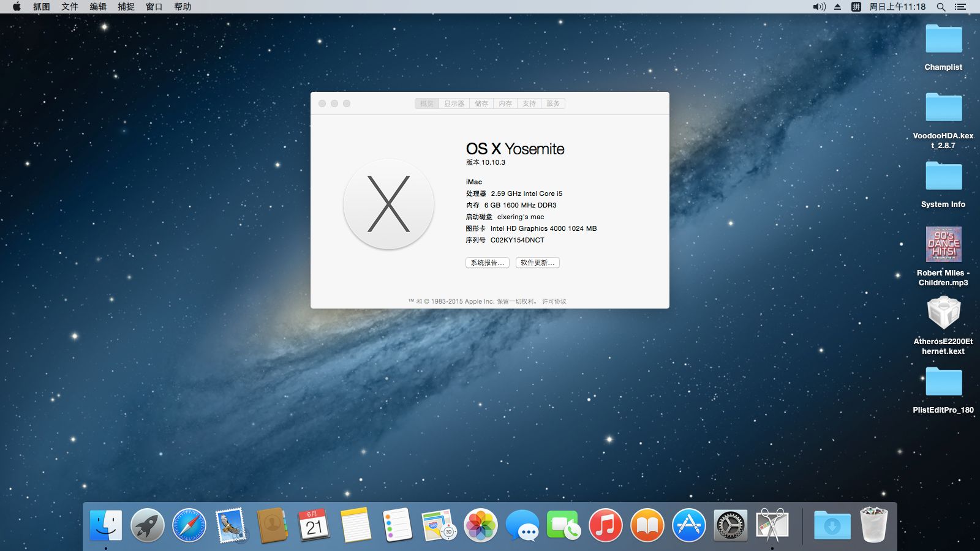
Task: Click the OS X Yosemite heading
Action: (x=515, y=149)
